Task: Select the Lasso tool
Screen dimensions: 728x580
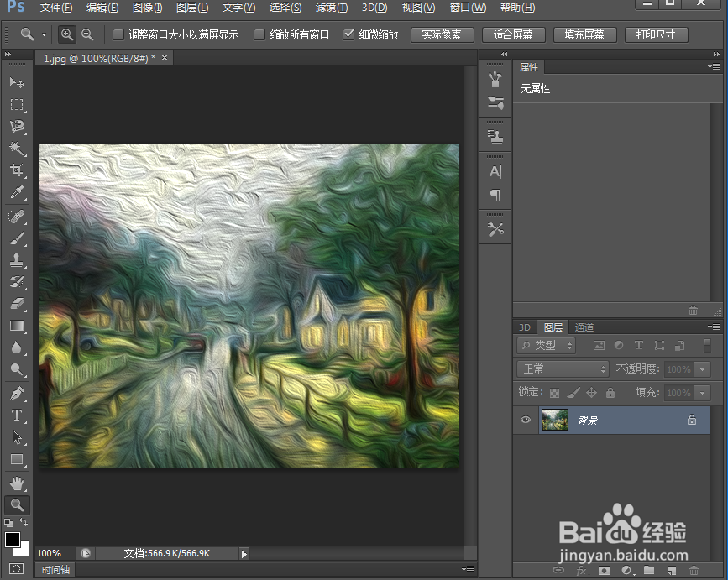Action: click(17, 126)
